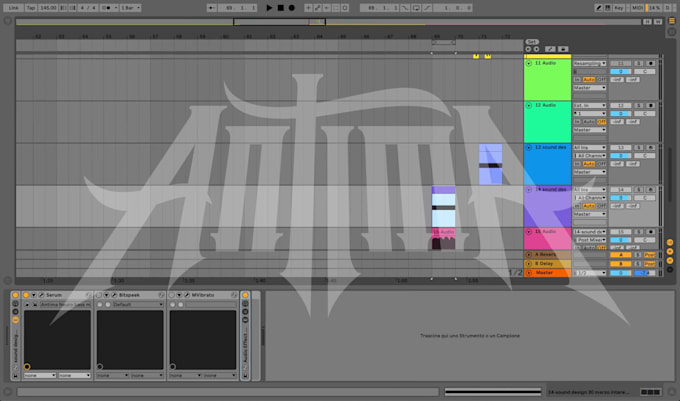Toggle the browser show/hide icon
The width and height of the screenshot is (680, 401).
7,21
